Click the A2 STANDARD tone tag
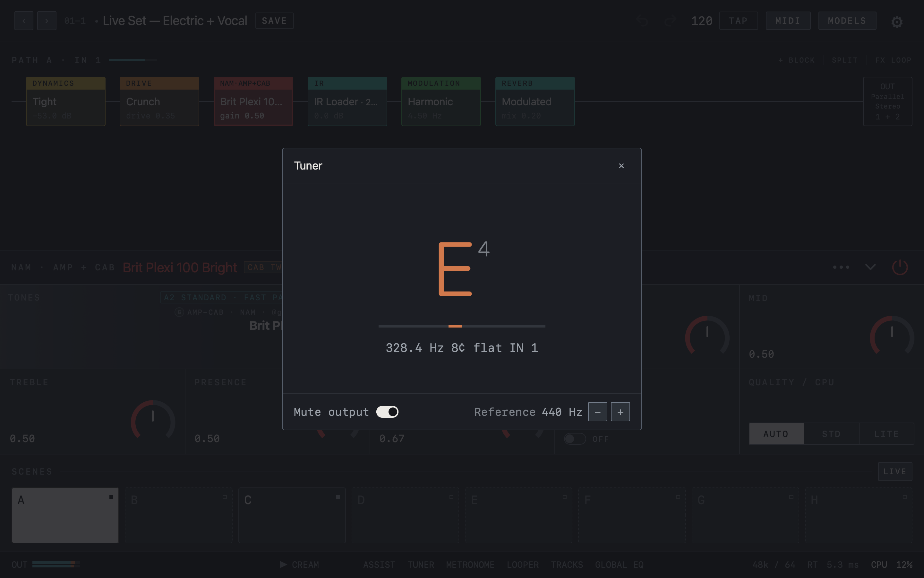The width and height of the screenshot is (924, 578). tap(221, 297)
